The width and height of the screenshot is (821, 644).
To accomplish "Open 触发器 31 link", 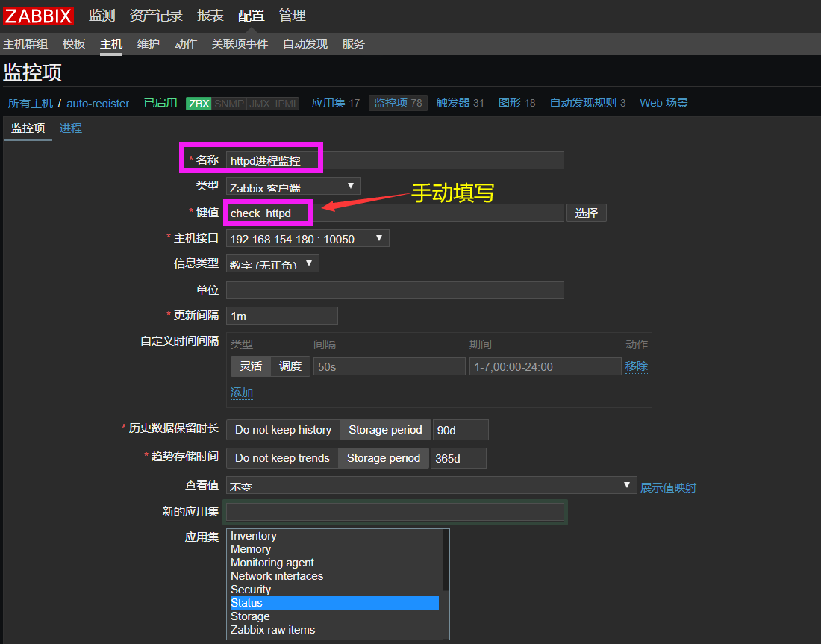I will (x=461, y=103).
